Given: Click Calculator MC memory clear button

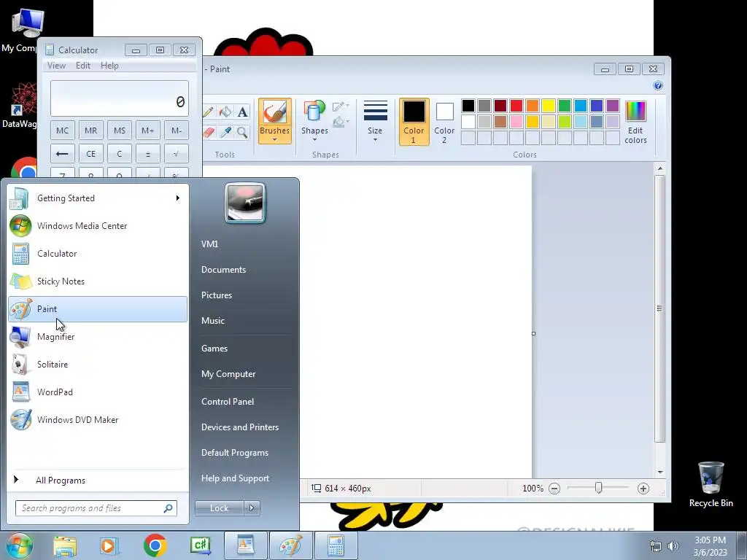Looking at the screenshot, I should click(63, 131).
